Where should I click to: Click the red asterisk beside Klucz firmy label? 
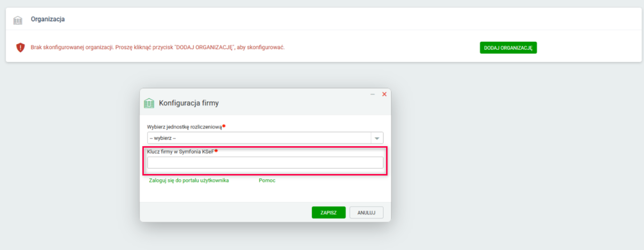pyautogui.click(x=216, y=150)
